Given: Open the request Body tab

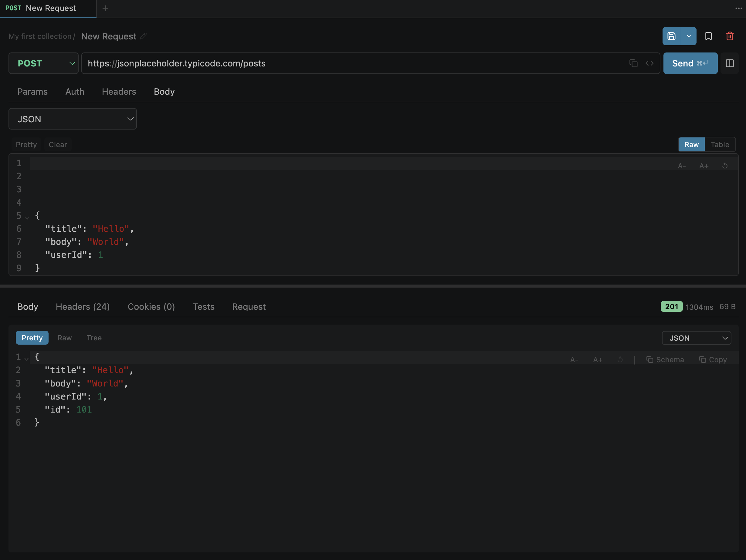Looking at the screenshot, I should pyautogui.click(x=164, y=92).
